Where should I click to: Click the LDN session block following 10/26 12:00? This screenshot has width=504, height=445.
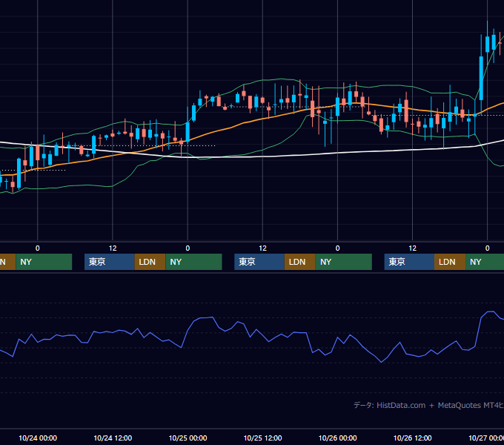[x=450, y=262]
